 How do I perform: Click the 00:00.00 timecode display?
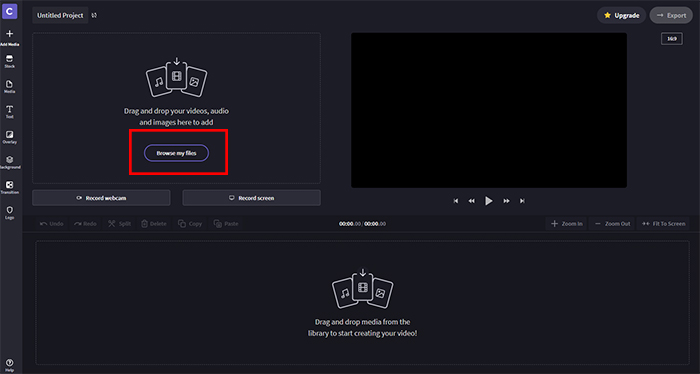point(362,224)
